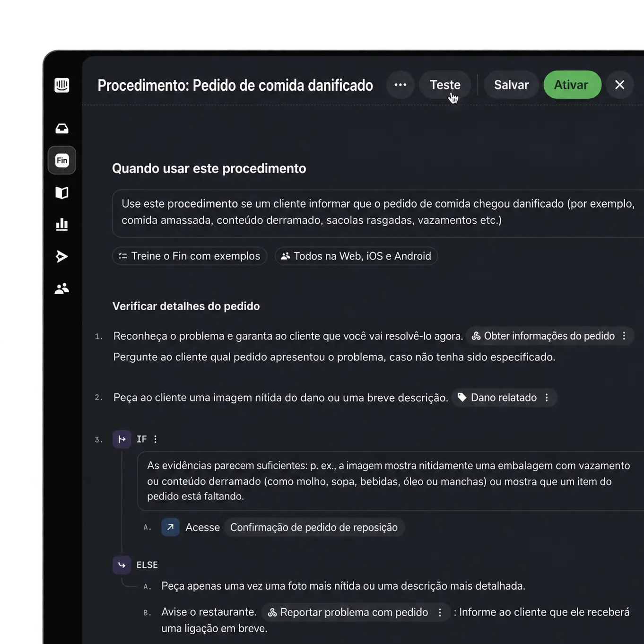Viewport: 644px width, 644px height.
Task: Open options menu for 'Obter informações do pedido'
Action: (x=624, y=336)
